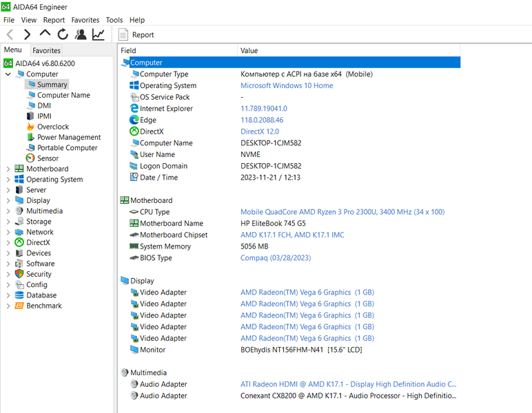Refresh the current page
532x413 pixels.
[x=63, y=34]
